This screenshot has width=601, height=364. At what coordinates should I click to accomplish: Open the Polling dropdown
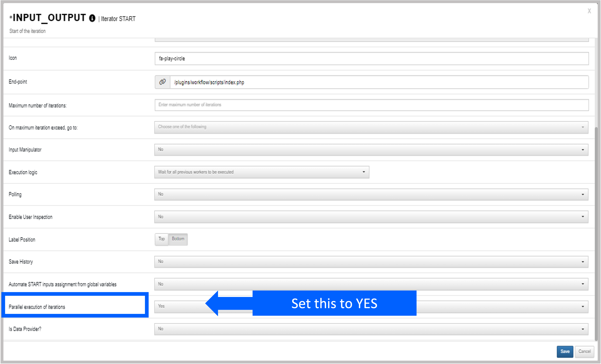tap(371, 194)
